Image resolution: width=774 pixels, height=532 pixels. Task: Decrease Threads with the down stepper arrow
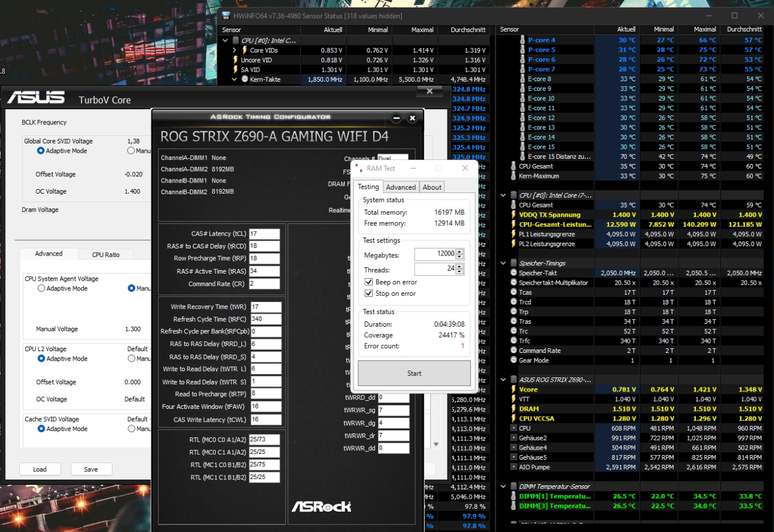(460, 271)
